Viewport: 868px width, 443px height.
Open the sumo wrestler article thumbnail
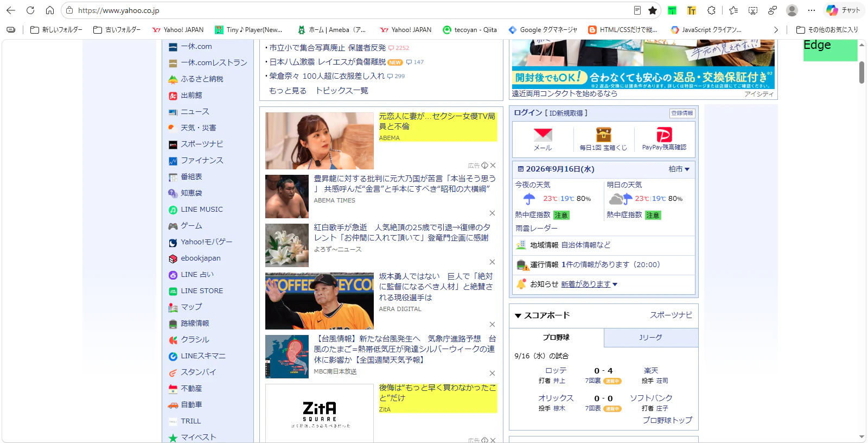(287, 197)
